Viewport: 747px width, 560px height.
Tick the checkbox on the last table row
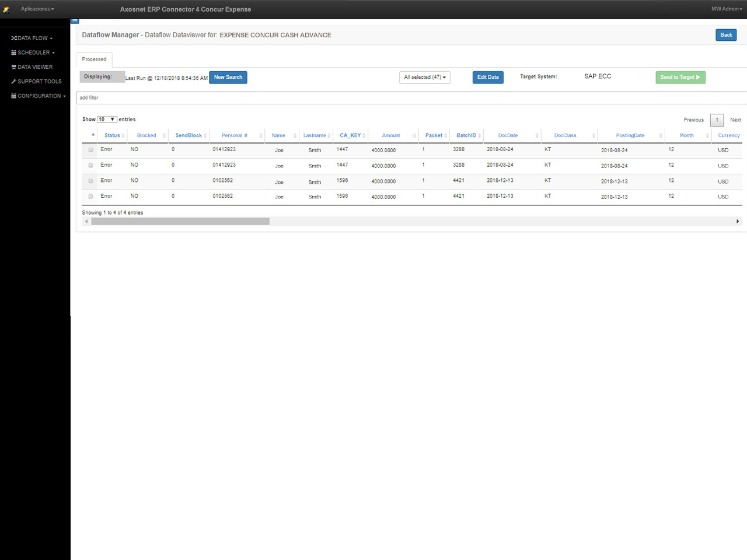90,197
